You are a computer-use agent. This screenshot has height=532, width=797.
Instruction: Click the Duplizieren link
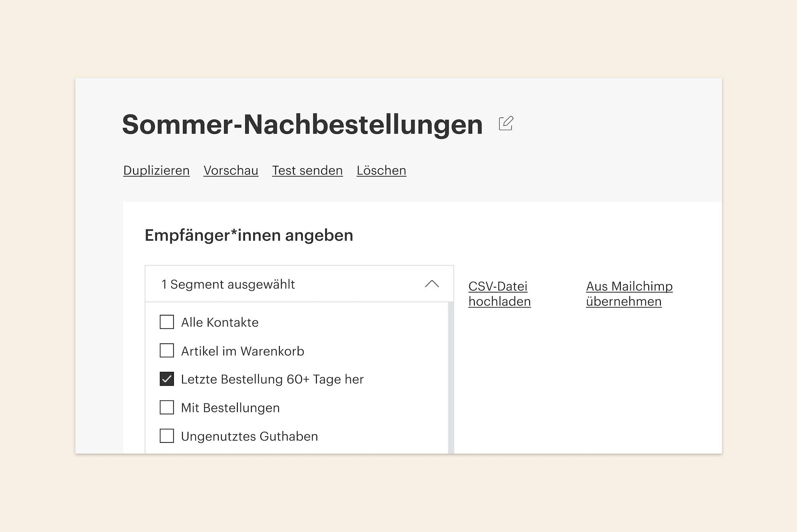coord(156,170)
